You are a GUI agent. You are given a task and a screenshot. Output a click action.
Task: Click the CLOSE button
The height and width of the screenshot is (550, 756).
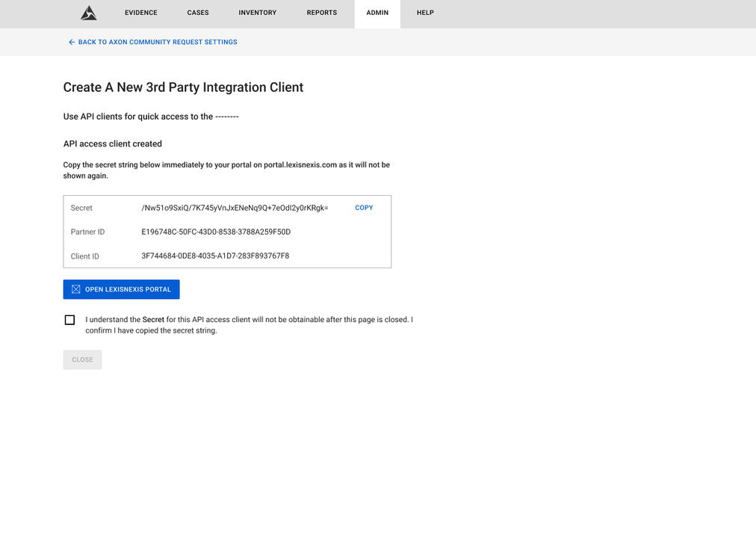[82, 359]
